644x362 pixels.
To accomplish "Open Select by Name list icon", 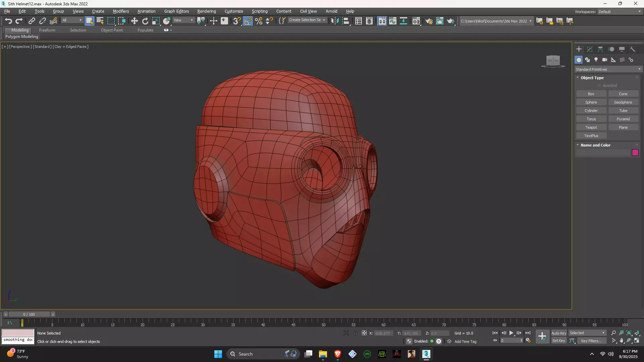I will coord(100,21).
